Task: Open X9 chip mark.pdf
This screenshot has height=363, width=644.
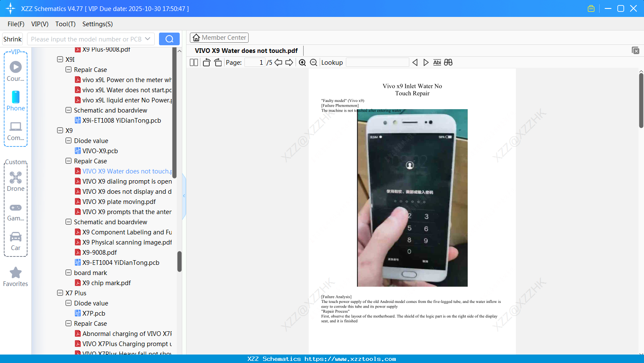Action: (x=103, y=283)
